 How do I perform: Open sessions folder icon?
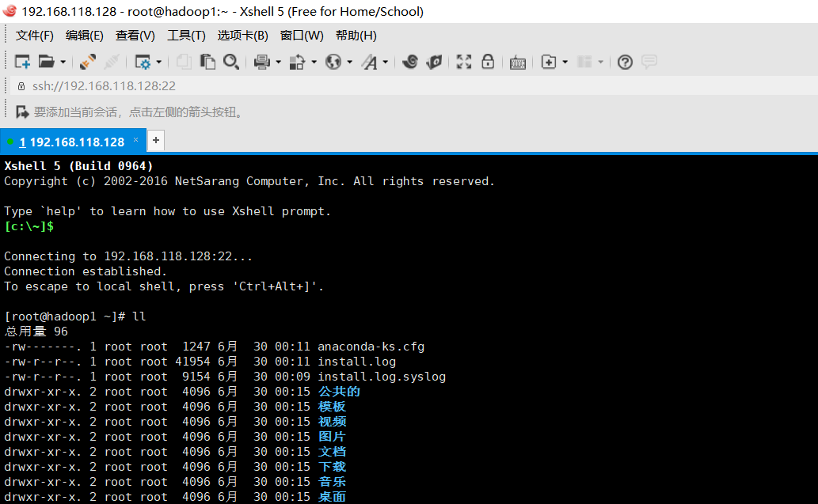coord(47,62)
